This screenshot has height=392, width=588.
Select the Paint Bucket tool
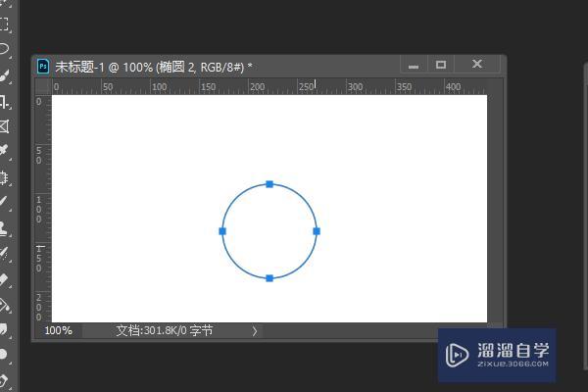click(5, 306)
